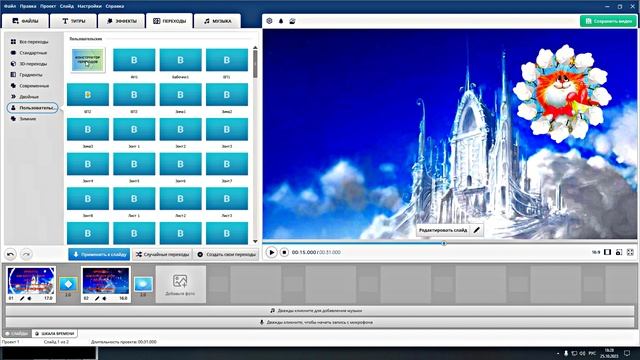Click the sound icon on slide 01
The width and height of the screenshot is (640, 360).
[29, 298]
